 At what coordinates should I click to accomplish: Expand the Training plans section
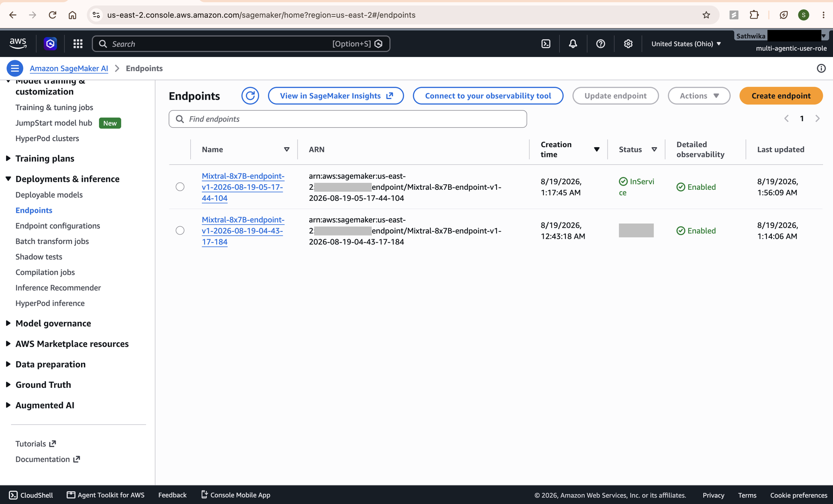coord(8,158)
